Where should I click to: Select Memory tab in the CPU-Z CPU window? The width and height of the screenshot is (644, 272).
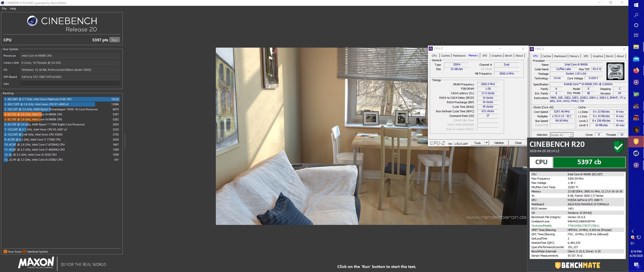(x=574, y=56)
